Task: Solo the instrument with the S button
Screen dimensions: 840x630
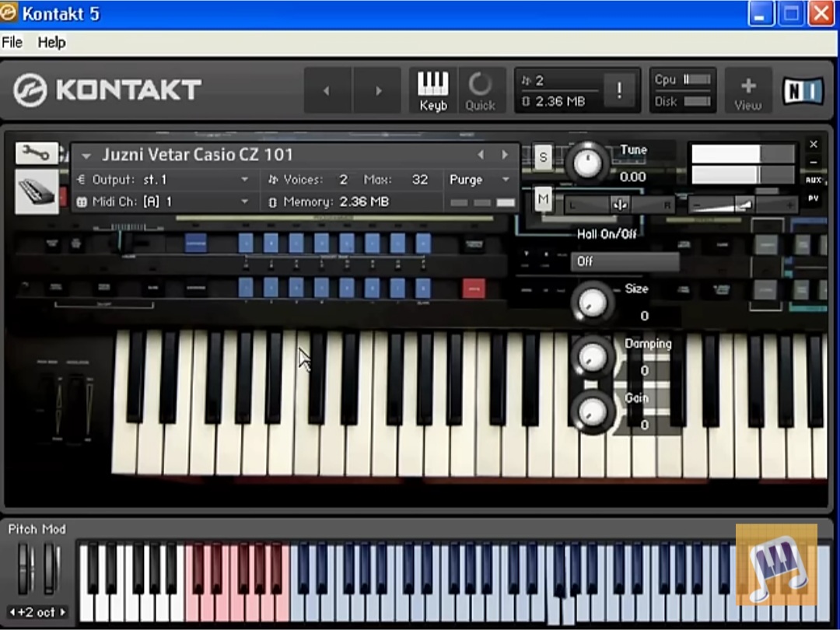Action: (543, 157)
